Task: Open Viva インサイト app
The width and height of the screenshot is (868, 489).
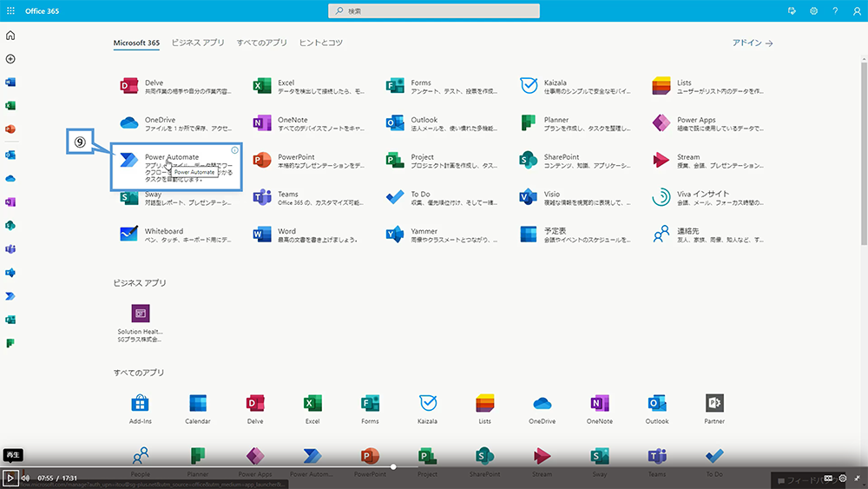Action: (x=708, y=198)
